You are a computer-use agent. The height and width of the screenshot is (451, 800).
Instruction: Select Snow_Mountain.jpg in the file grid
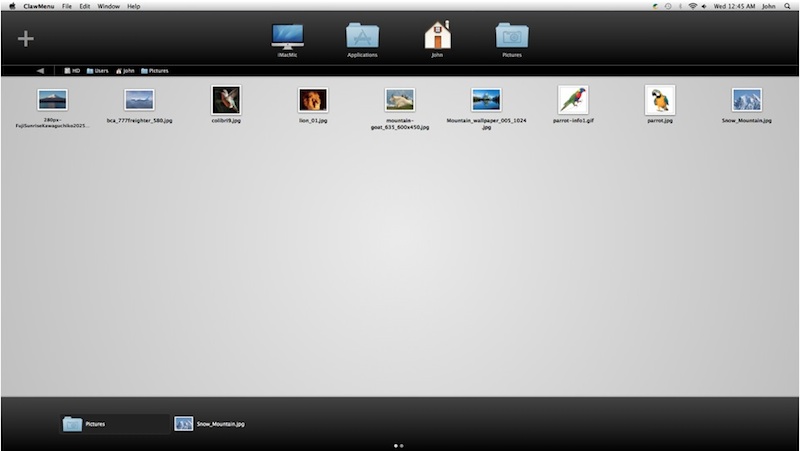click(746, 99)
